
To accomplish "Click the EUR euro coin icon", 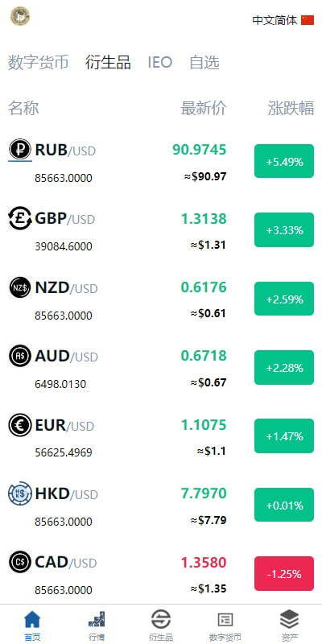I will point(20,425).
